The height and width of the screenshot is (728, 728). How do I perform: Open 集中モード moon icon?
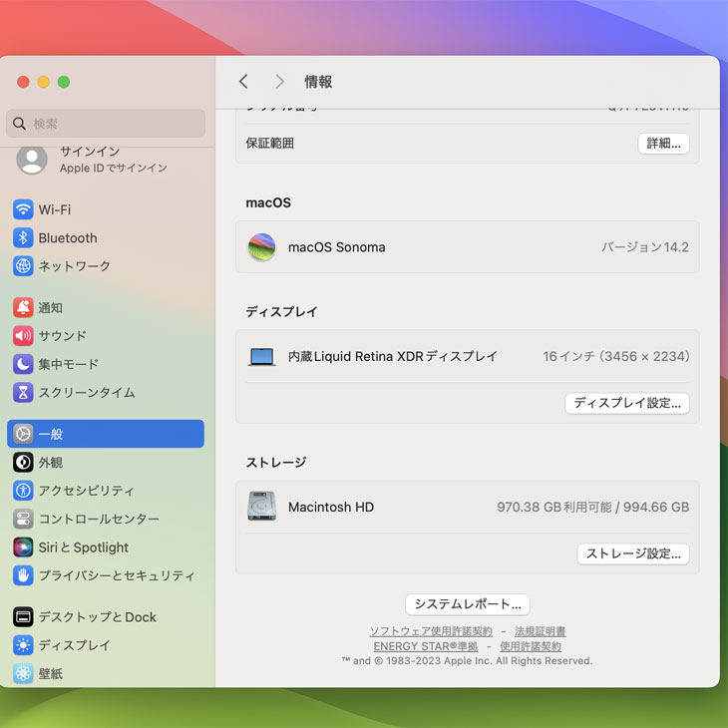(x=23, y=364)
